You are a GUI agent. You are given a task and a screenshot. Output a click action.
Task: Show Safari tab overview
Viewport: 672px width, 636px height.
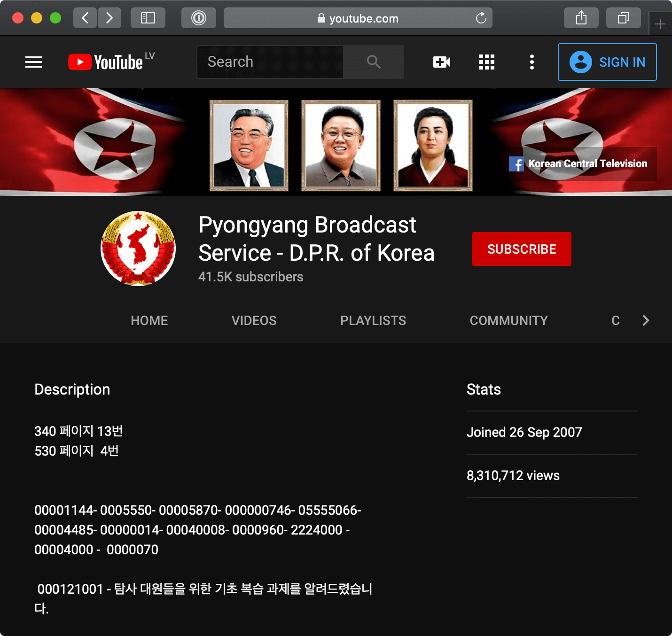(623, 18)
